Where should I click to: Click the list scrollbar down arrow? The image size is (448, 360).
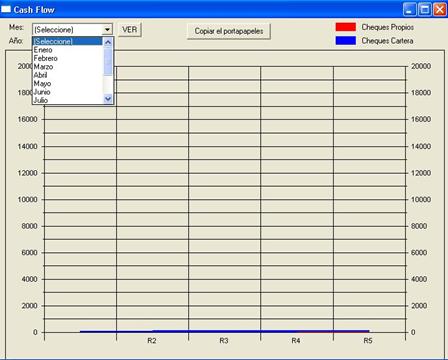(x=108, y=99)
